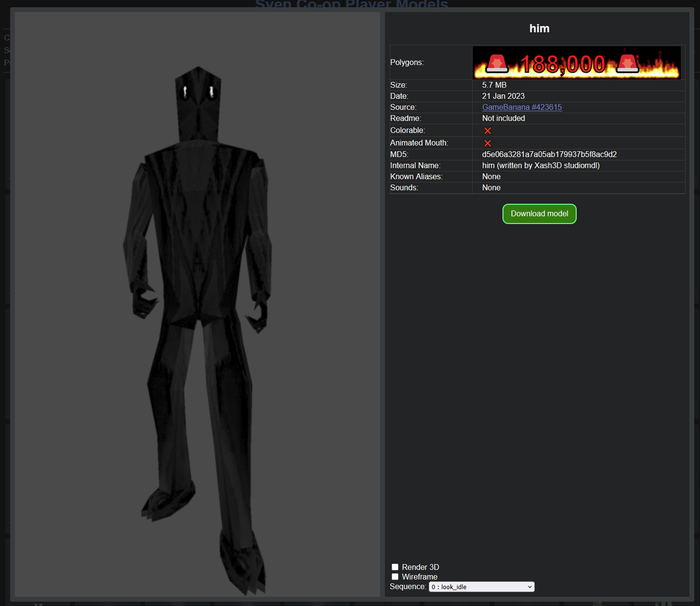Viewport: 700px width, 606px height.
Task: Click the 'Sounds:' row label
Action: (x=404, y=188)
